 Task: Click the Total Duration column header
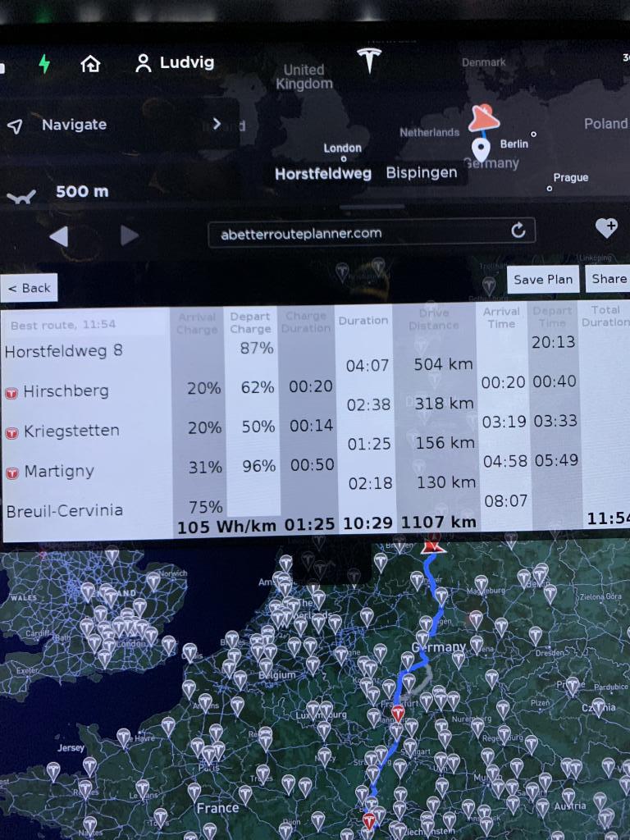605,316
